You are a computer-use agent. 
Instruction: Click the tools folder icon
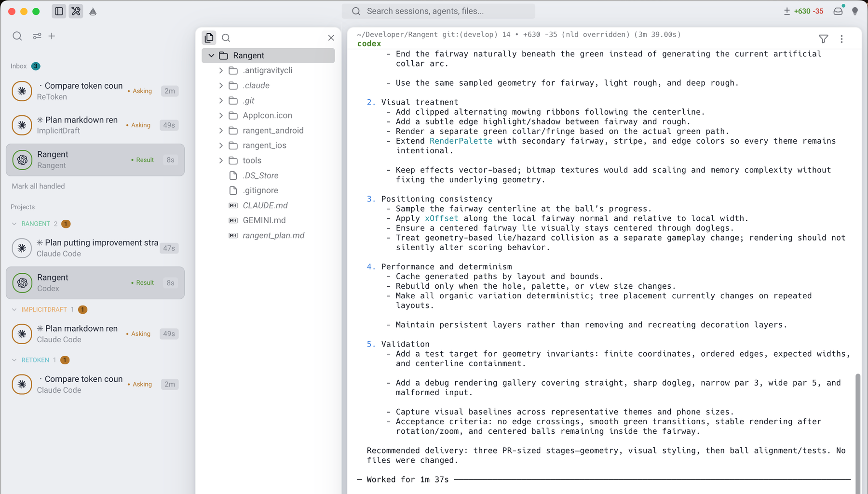pos(233,160)
